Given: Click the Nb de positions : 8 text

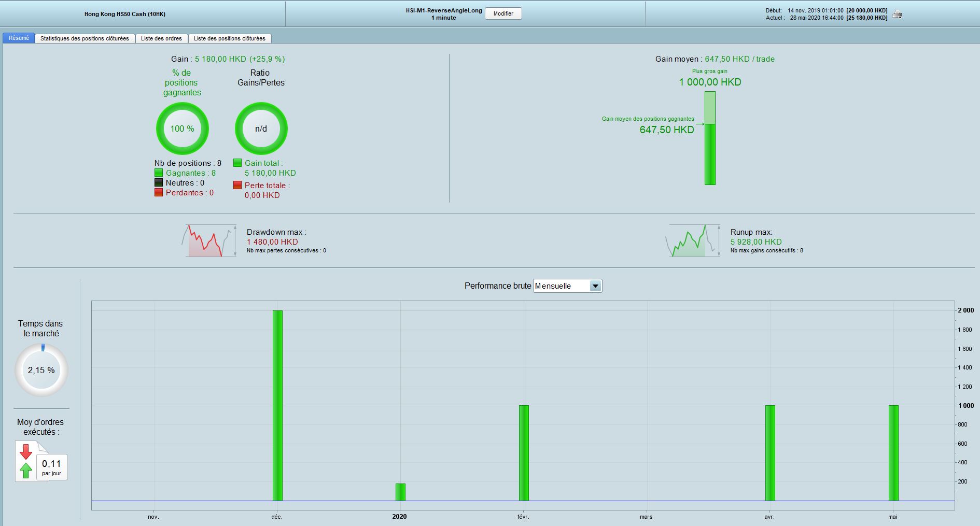Looking at the screenshot, I should click(188, 163).
